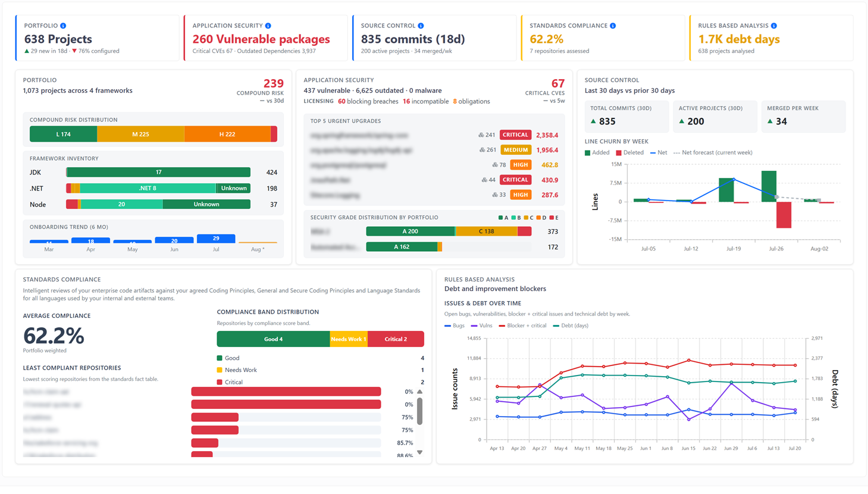
Task: Click the up-arrow icon next to 835 total commits
Action: pos(593,121)
